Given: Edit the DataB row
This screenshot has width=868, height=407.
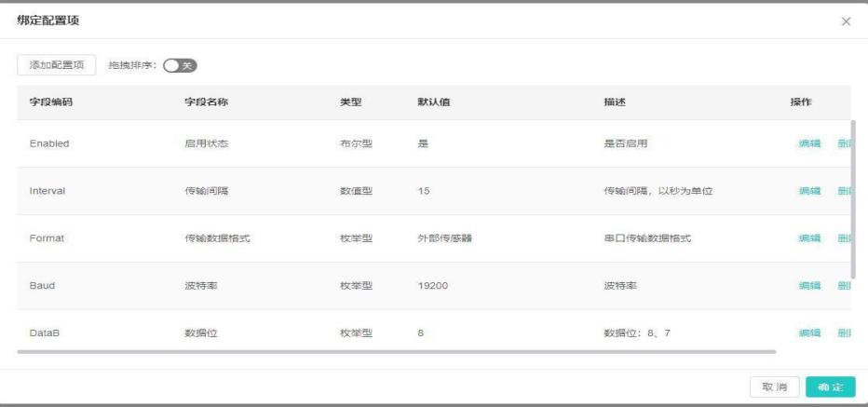Looking at the screenshot, I should tap(809, 332).
